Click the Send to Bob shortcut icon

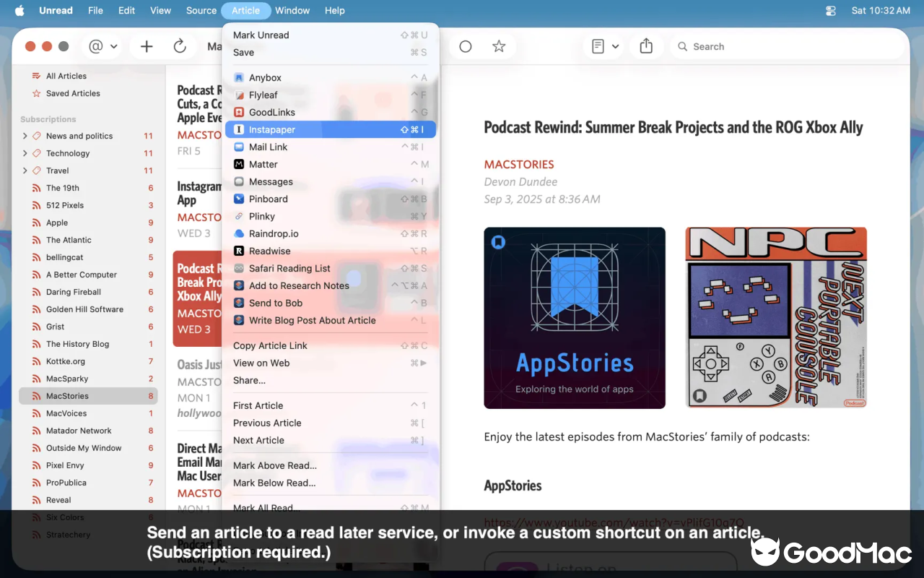(x=239, y=303)
